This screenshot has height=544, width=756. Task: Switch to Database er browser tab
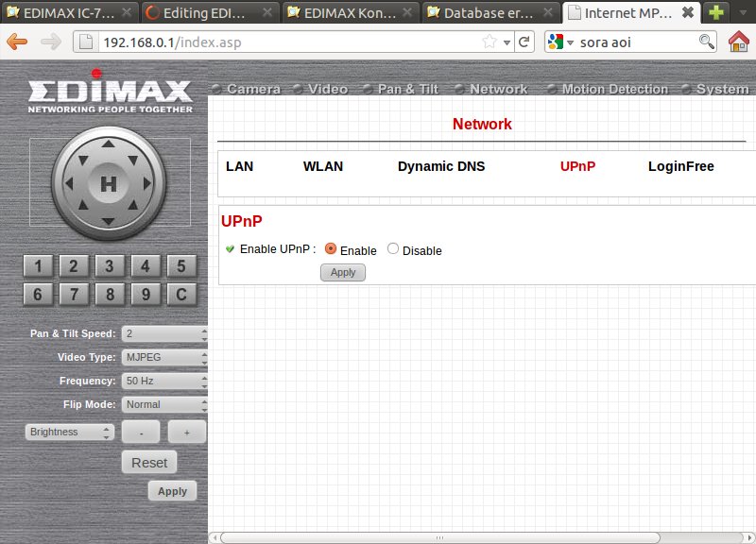tap(490, 12)
